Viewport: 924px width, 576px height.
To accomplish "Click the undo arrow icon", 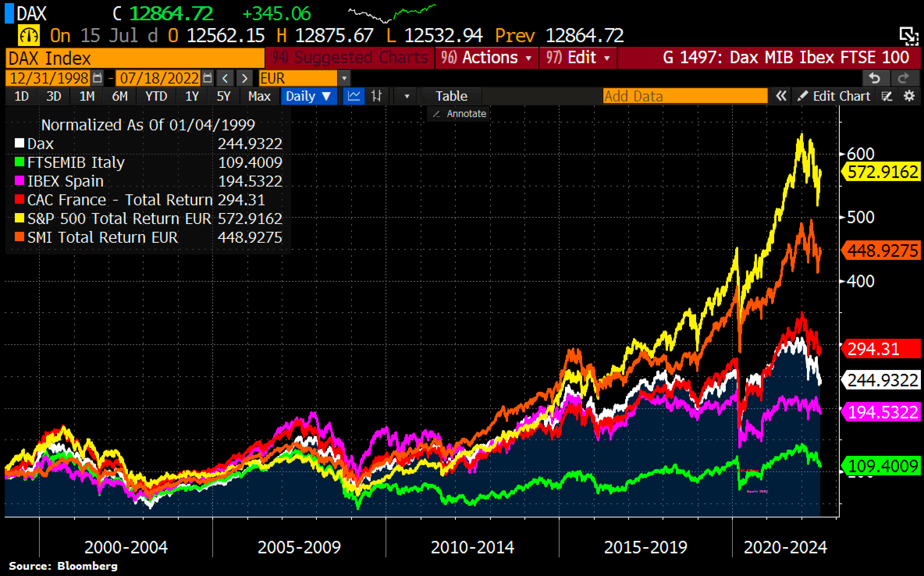I will point(875,78).
